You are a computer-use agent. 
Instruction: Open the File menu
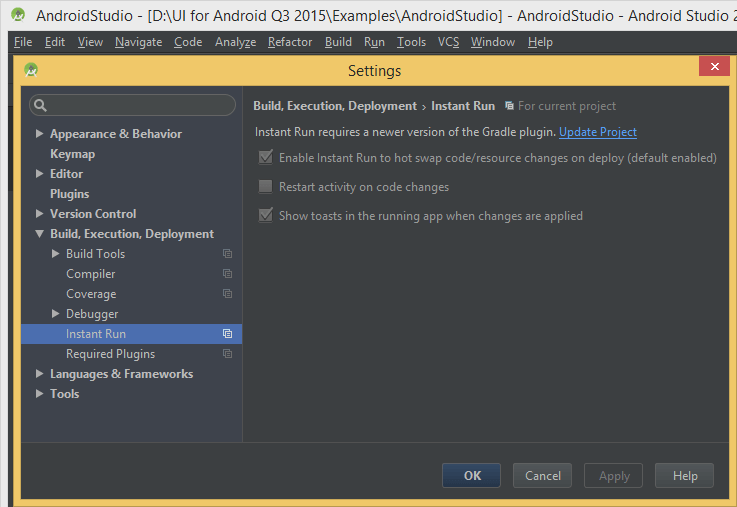coord(23,42)
